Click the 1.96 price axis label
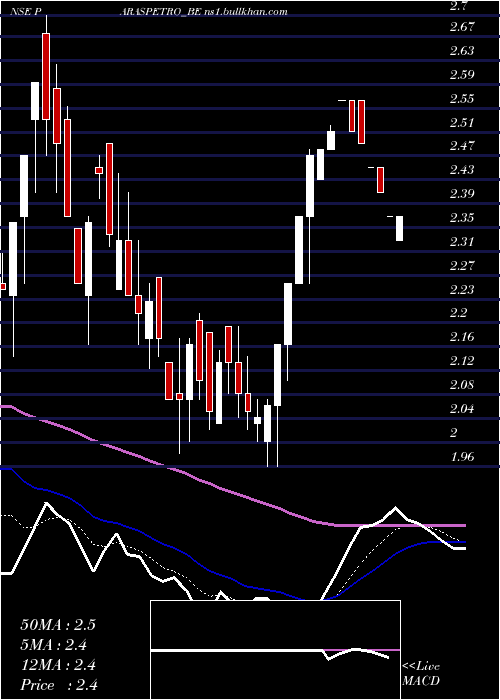 point(462,457)
